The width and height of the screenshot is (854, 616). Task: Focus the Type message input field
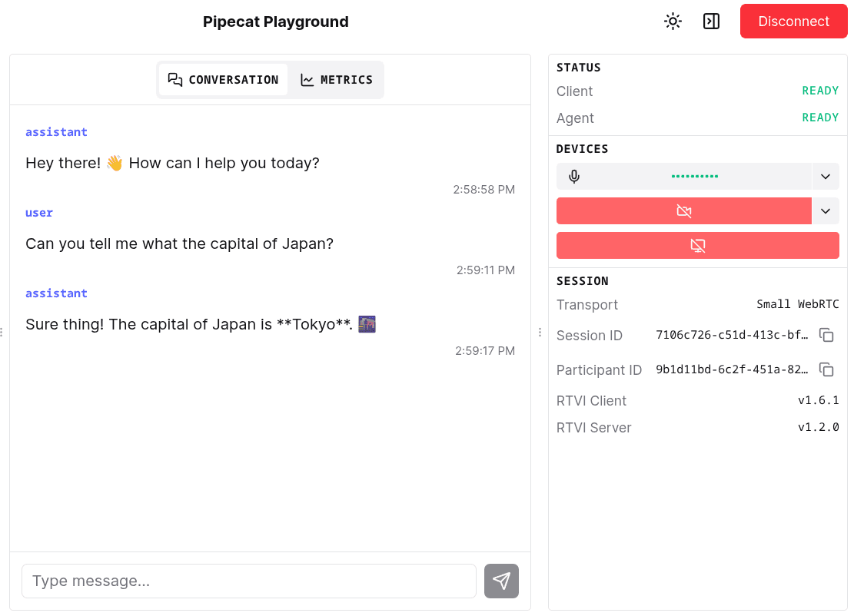[x=249, y=581]
